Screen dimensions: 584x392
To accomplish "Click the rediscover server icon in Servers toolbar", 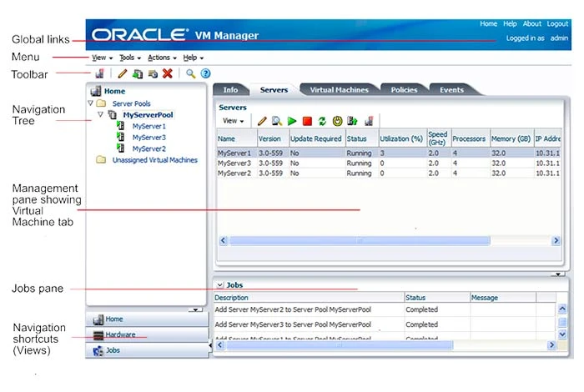I will 369,121.
